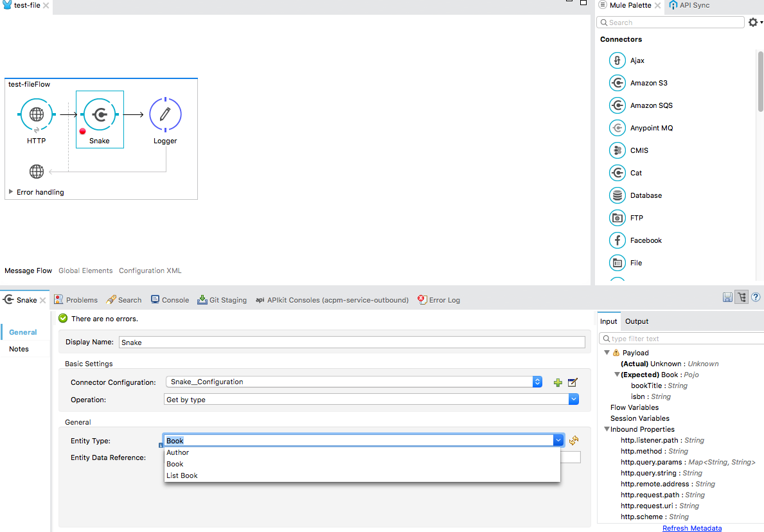This screenshot has height=532, width=764.
Task: Click the refresh icon next to Entity Type
Action: tap(574, 440)
